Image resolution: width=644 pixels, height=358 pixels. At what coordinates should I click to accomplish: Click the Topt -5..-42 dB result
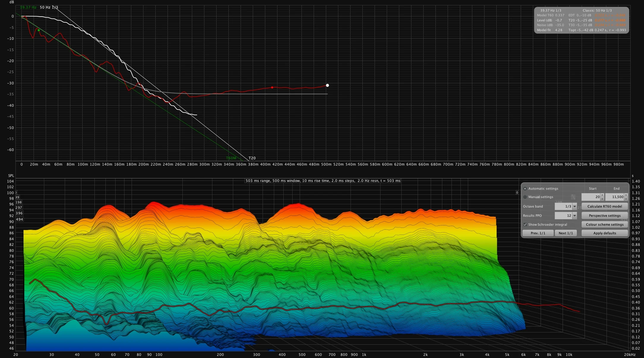(597, 30)
